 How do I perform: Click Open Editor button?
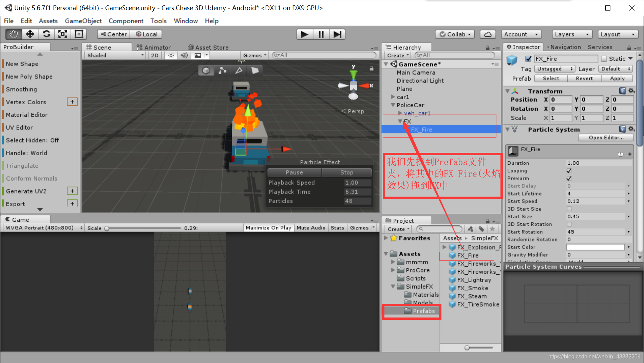tap(606, 137)
